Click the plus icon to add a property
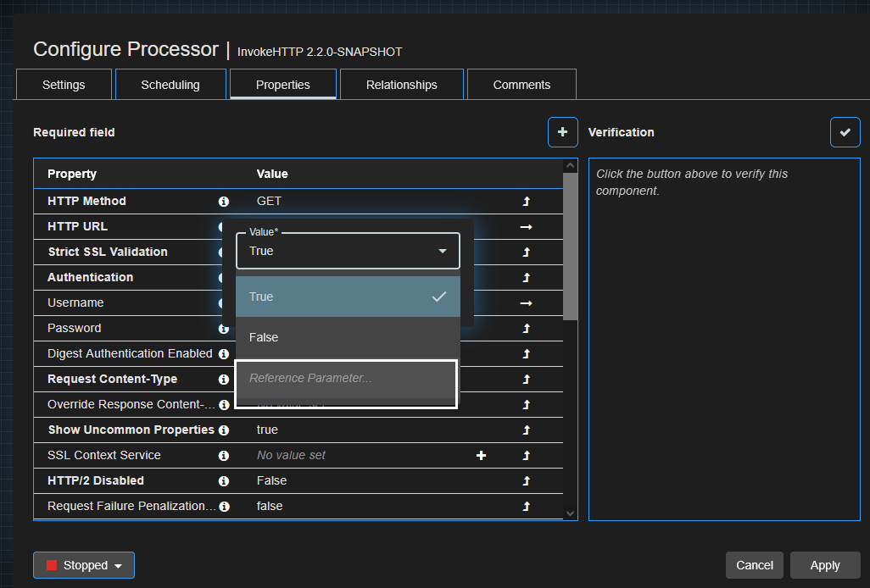Image resolution: width=870 pixels, height=588 pixels. pos(562,132)
